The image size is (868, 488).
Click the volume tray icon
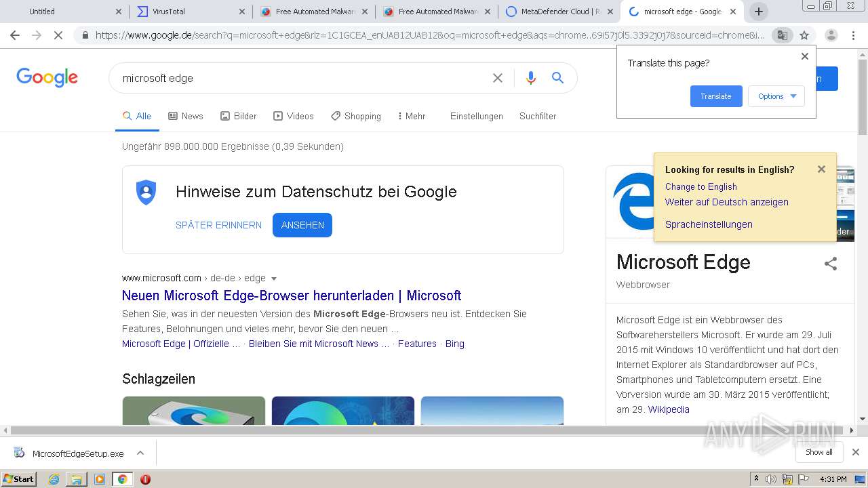pyautogui.click(x=771, y=479)
